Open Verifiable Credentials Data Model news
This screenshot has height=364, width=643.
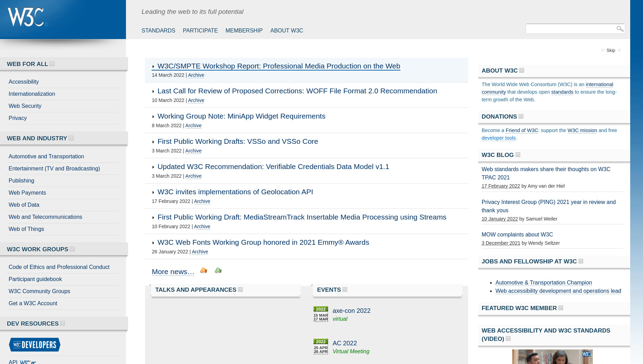tap(273, 167)
